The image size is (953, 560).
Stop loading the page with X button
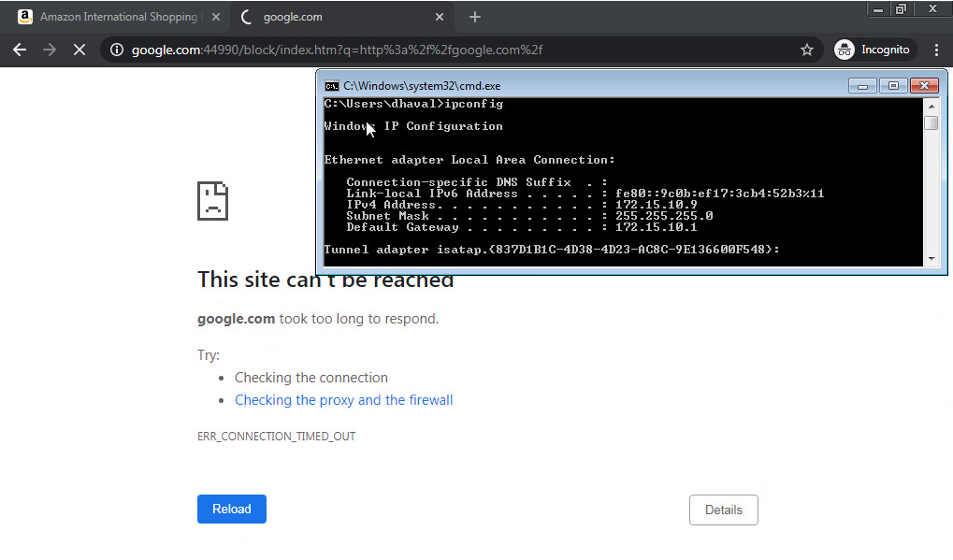pyautogui.click(x=79, y=50)
